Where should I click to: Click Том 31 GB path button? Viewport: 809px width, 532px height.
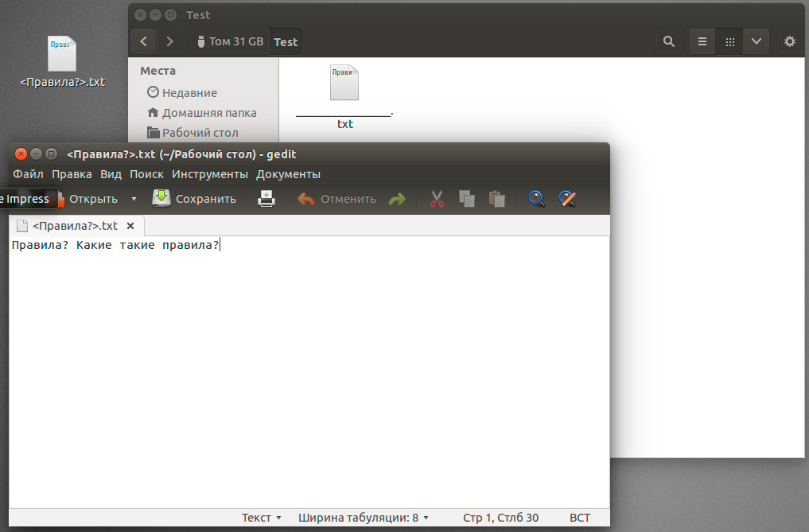(230, 41)
